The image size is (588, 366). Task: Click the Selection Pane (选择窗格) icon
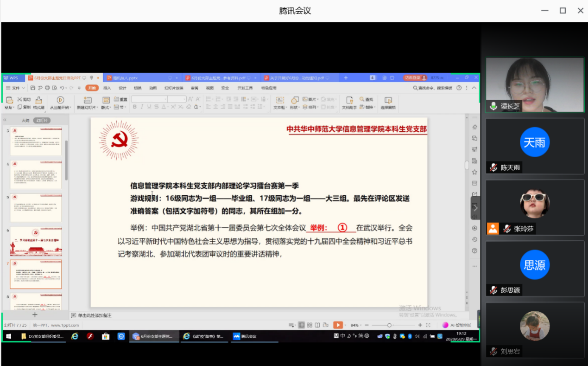pyautogui.click(x=388, y=100)
